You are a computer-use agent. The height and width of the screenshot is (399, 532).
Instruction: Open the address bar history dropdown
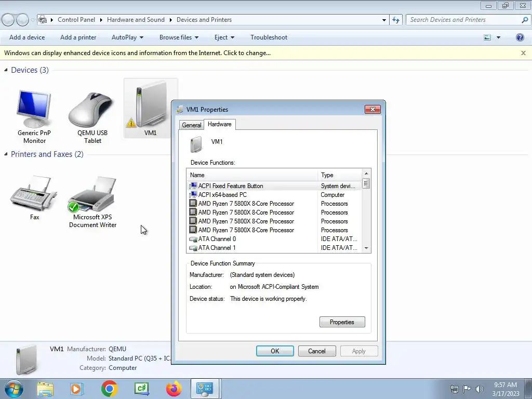pos(384,20)
